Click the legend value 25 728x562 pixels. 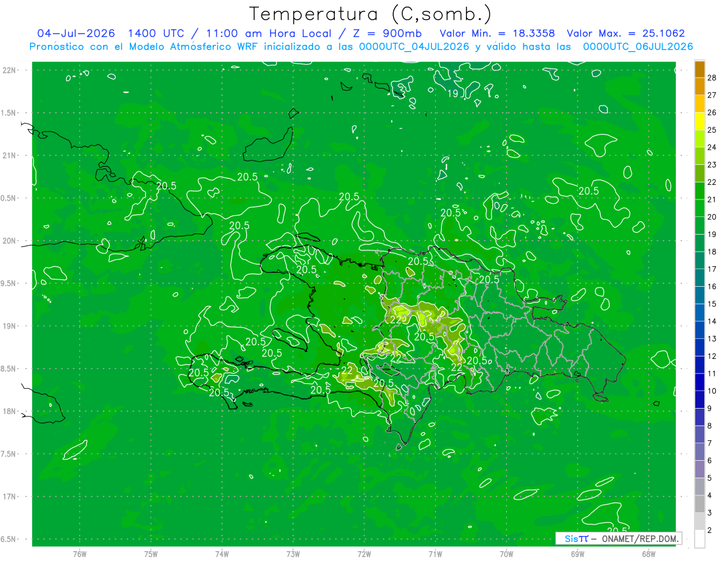tap(712, 130)
